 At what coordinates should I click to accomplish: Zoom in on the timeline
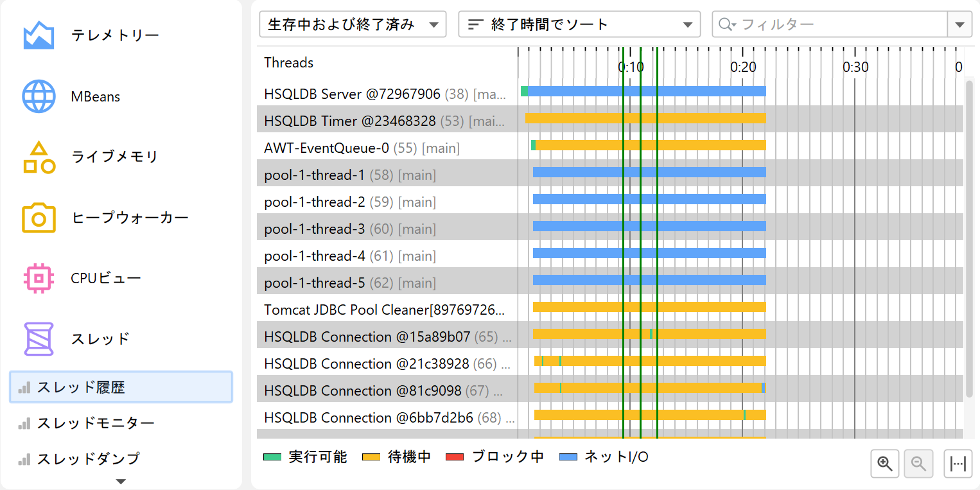coord(886,464)
